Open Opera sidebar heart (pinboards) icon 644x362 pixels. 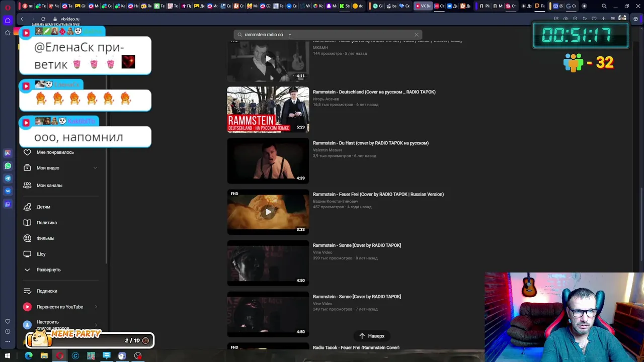coord(8,321)
